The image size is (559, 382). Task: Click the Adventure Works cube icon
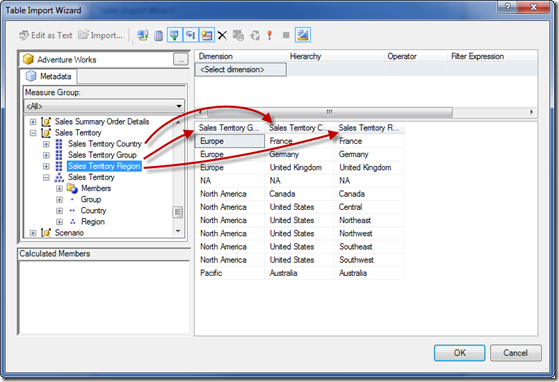(x=28, y=59)
